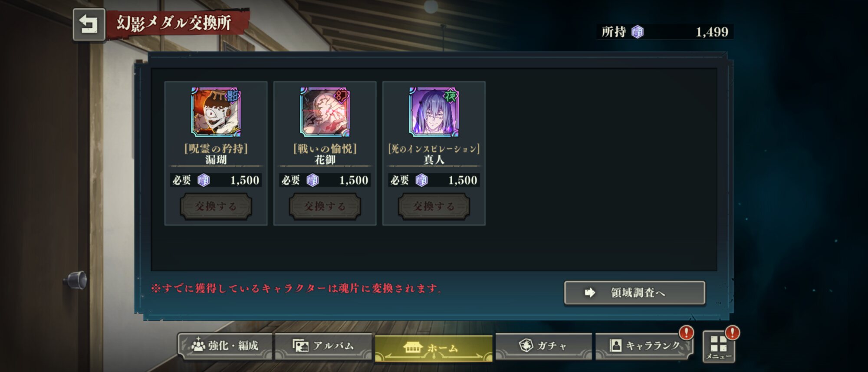
Task: Select the 真人 character portrait
Action: point(434,112)
